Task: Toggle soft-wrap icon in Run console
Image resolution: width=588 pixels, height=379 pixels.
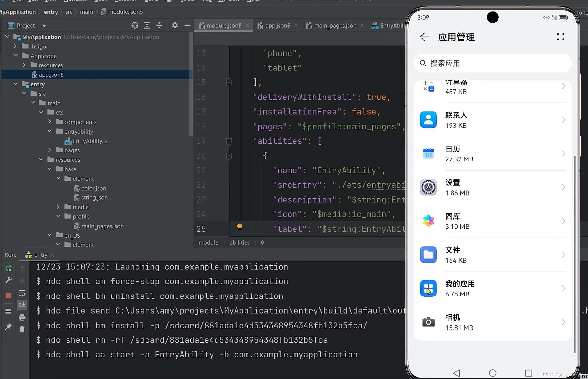Action: click(x=22, y=293)
